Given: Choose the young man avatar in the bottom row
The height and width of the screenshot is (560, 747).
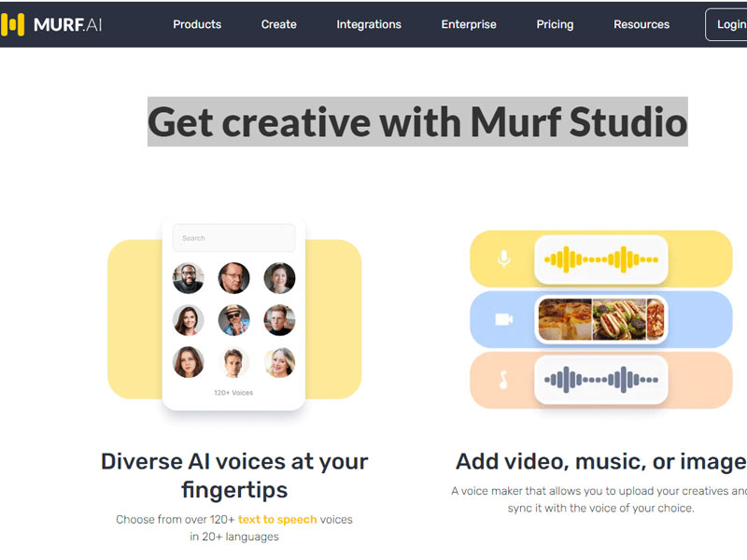Looking at the screenshot, I should [x=234, y=362].
